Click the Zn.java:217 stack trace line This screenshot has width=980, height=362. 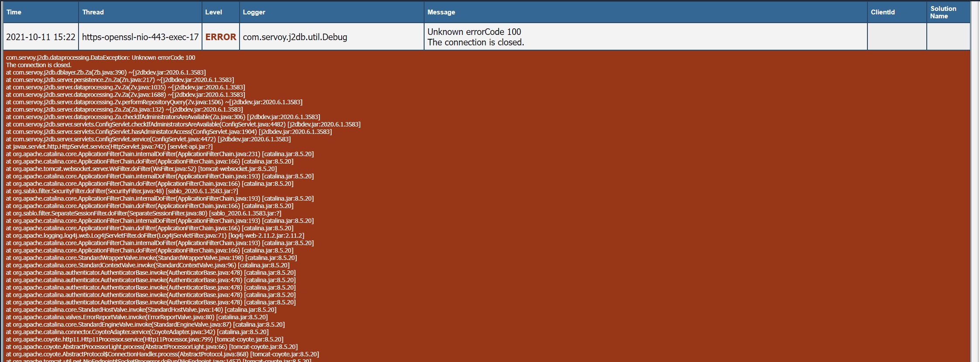[120, 80]
